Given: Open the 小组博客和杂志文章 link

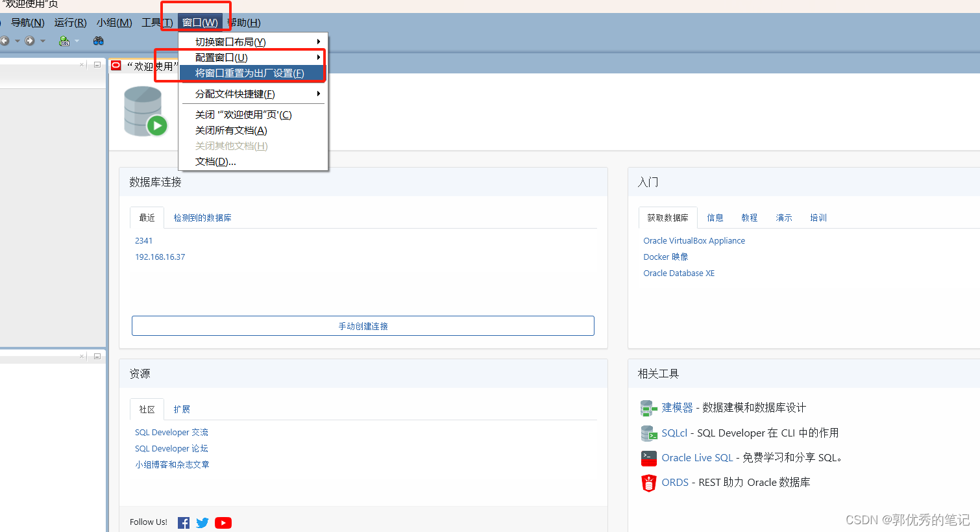Looking at the screenshot, I should 172,465.
